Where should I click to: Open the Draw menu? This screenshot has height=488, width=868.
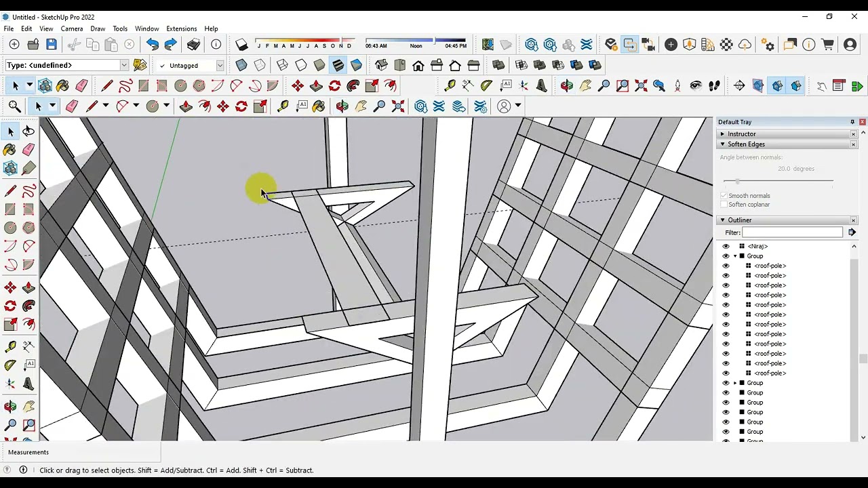click(x=98, y=28)
